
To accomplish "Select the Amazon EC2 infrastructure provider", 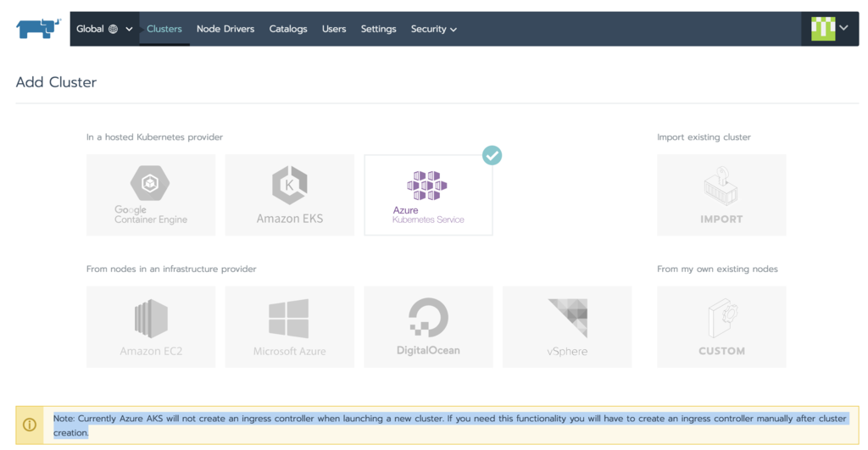I will pyautogui.click(x=151, y=326).
